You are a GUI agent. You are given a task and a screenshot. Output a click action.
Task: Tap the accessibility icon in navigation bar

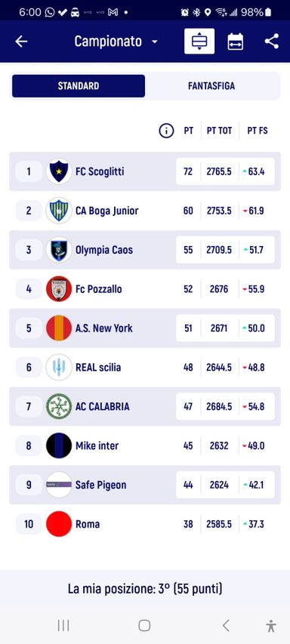[270, 626]
